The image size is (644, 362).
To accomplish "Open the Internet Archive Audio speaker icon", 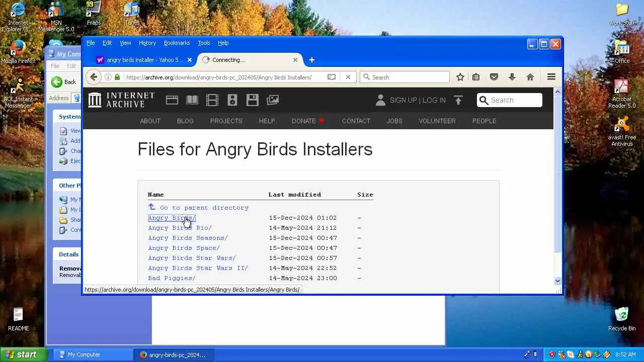I will [x=232, y=100].
